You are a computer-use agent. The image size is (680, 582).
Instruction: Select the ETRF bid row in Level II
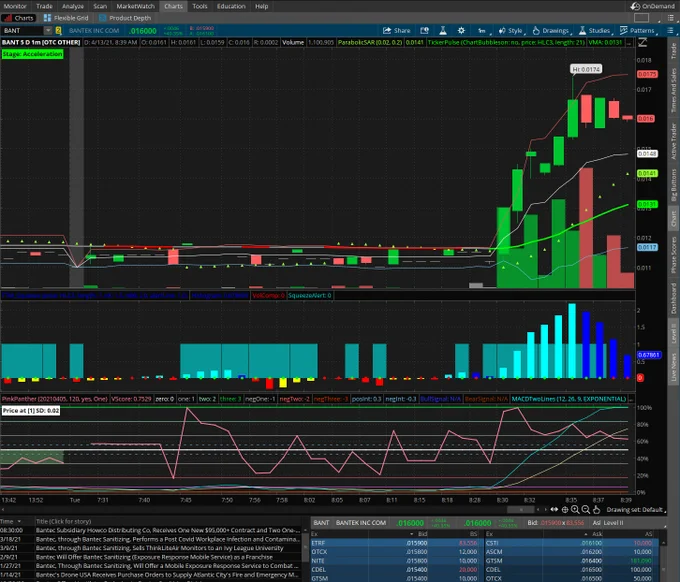[396, 543]
